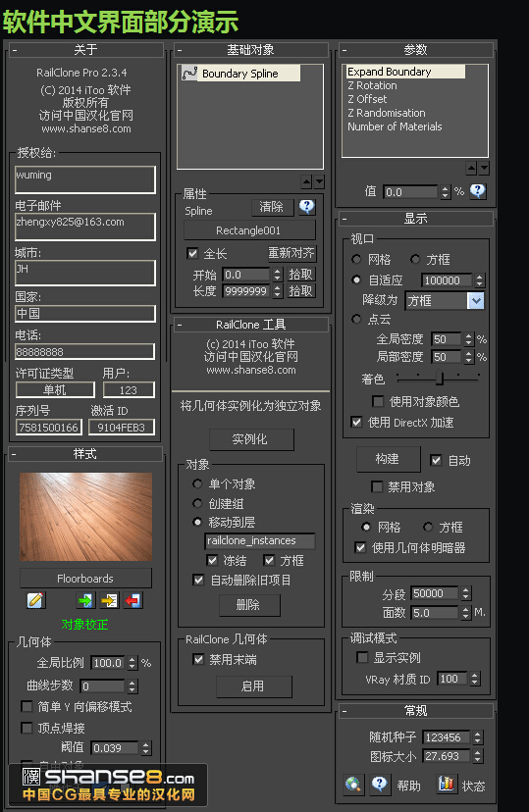529x812 pixels.
Task: Enable 使用对象颜色 checkbox
Action: (378, 401)
